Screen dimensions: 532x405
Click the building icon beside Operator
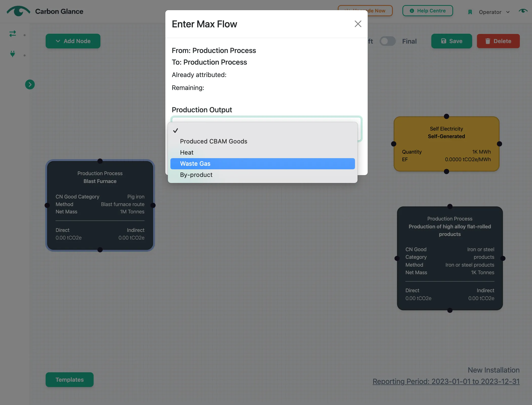tap(470, 12)
